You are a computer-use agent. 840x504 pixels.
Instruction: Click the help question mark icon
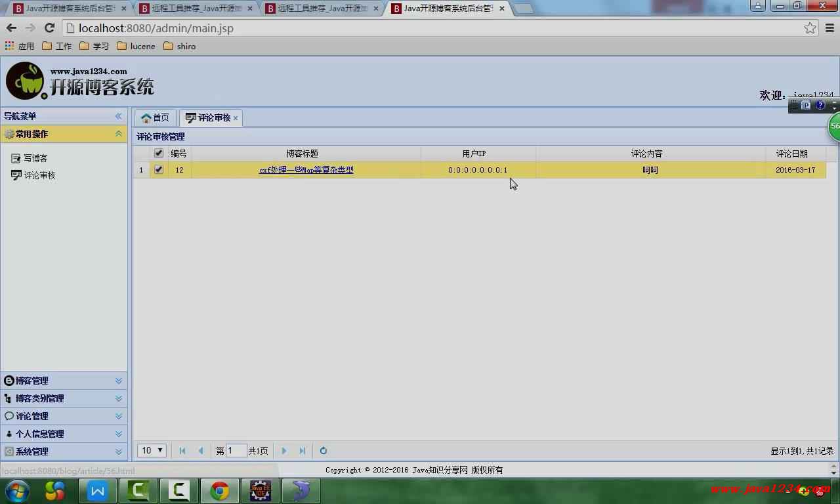click(820, 105)
